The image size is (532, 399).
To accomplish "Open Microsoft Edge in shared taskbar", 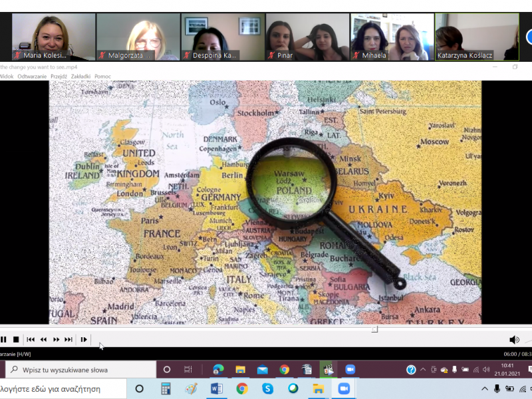I will pyautogui.click(x=218, y=370).
